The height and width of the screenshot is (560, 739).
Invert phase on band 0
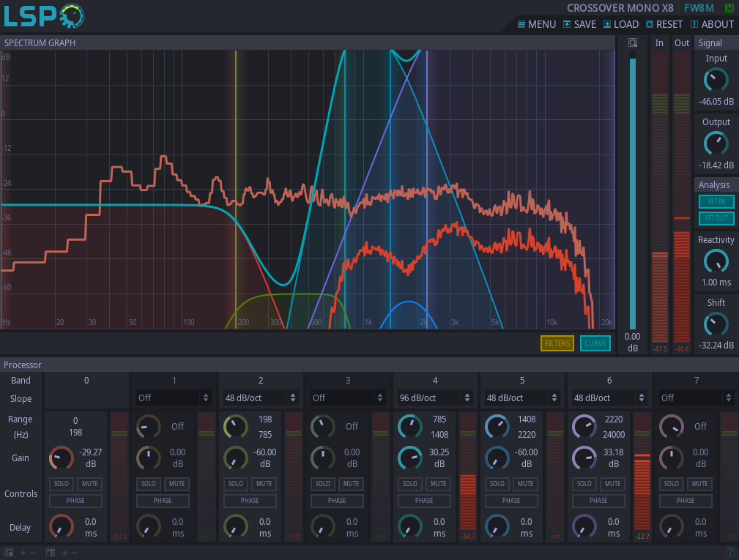click(x=75, y=501)
